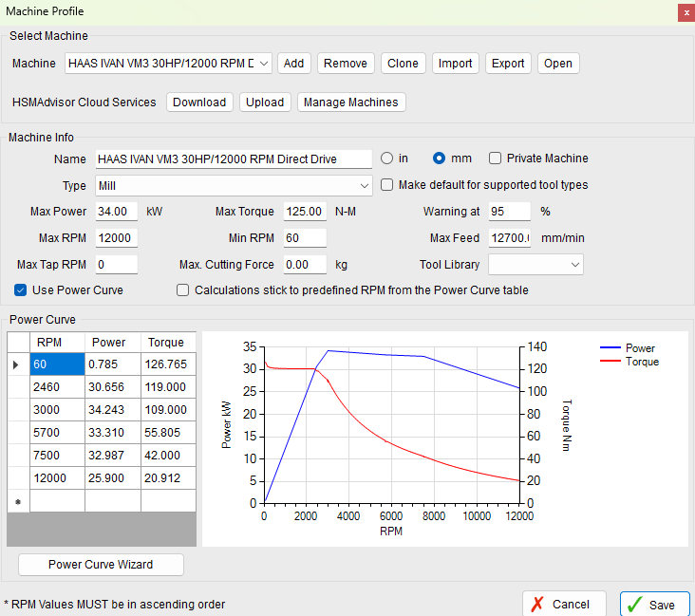This screenshot has width=695, height=616.
Task: Select the inch units radio button
Action: tap(386, 159)
